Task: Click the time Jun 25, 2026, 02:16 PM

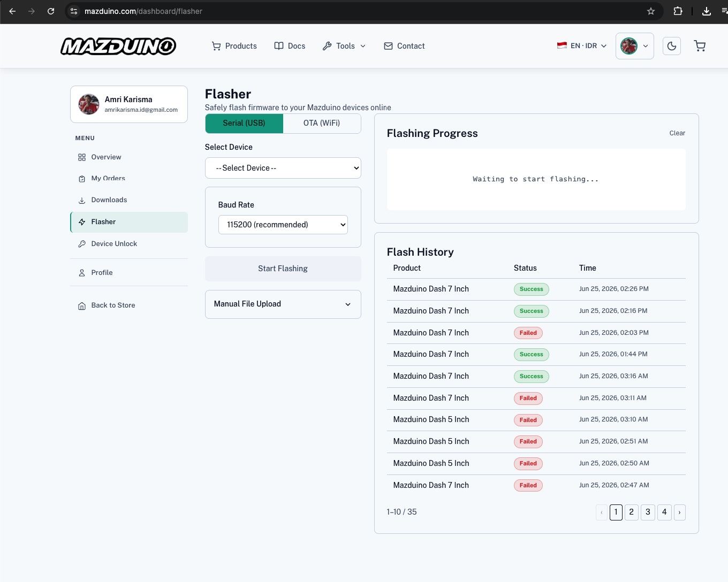Action: tap(613, 311)
